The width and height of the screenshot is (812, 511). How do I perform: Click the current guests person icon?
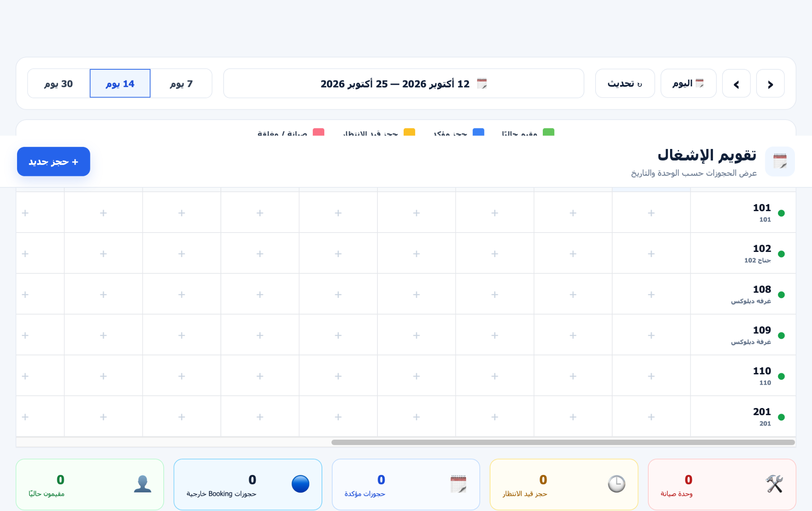142,484
